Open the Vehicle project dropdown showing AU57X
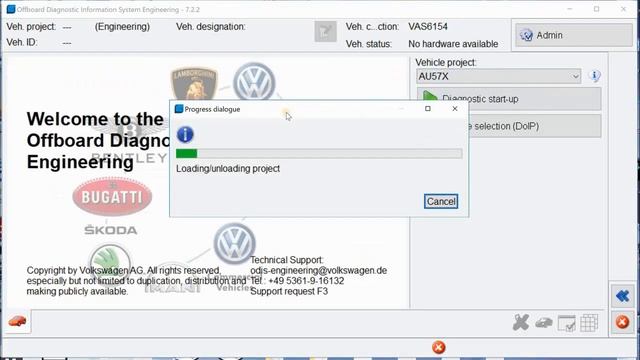 (x=498, y=76)
